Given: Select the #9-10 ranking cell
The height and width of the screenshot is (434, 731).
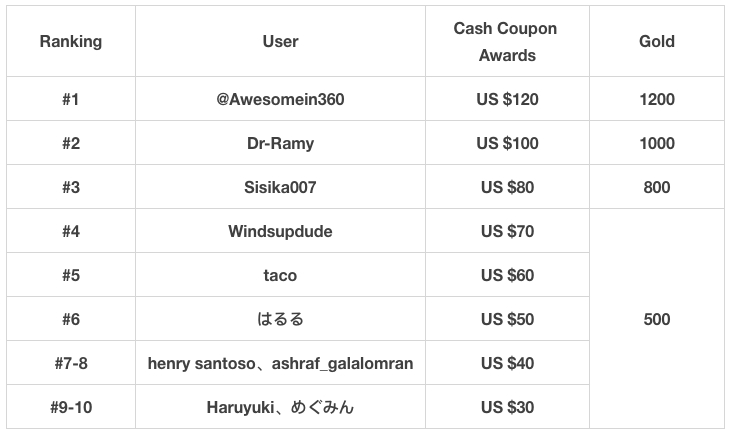Looking at the screenshot, I should (x=71, y=407).
